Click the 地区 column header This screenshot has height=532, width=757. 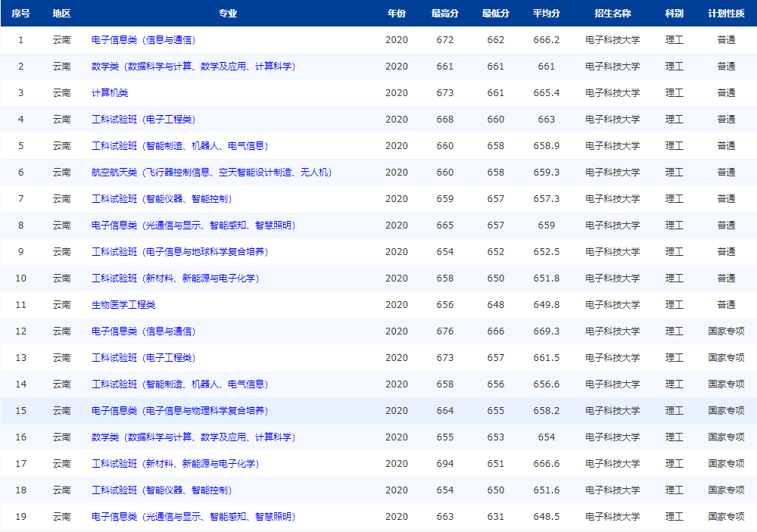[x=62, y=14]
